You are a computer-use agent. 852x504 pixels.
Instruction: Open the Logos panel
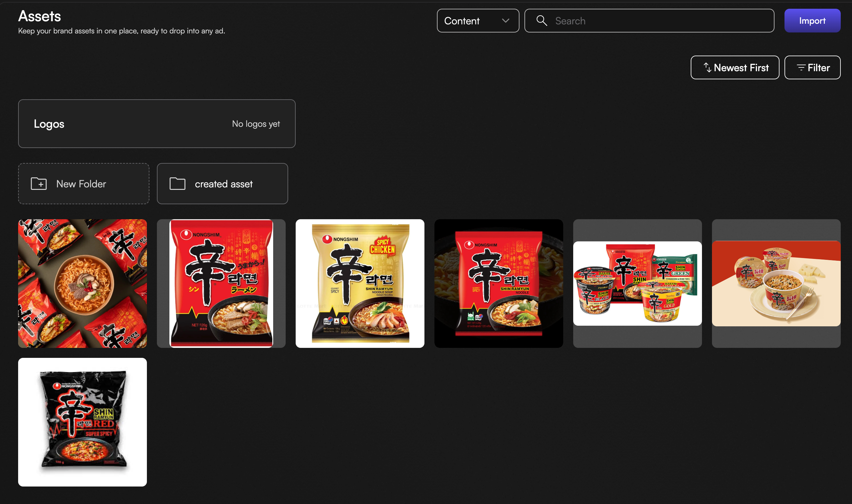[157, 124]
